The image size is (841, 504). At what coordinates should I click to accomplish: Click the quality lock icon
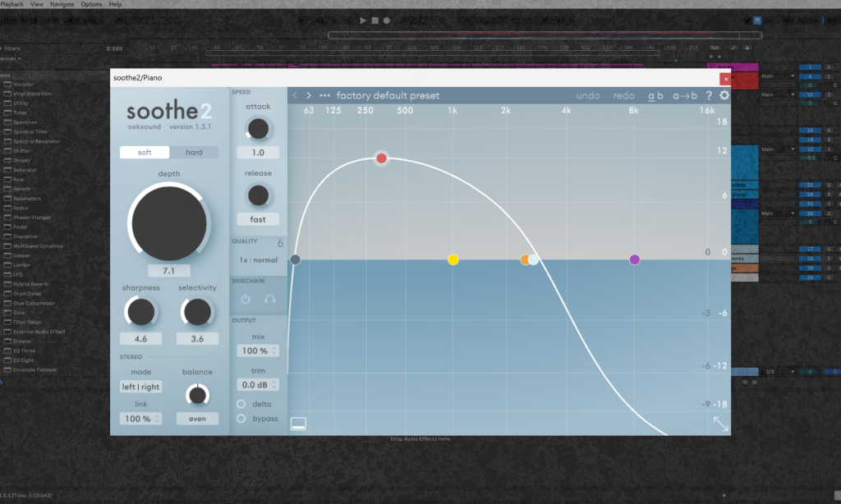[280, 242]
